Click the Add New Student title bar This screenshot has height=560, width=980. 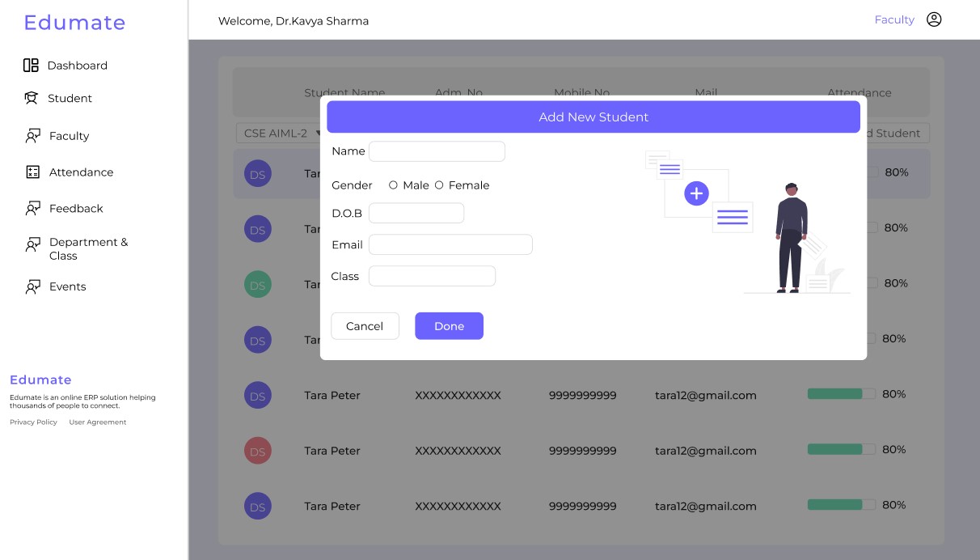593,117
